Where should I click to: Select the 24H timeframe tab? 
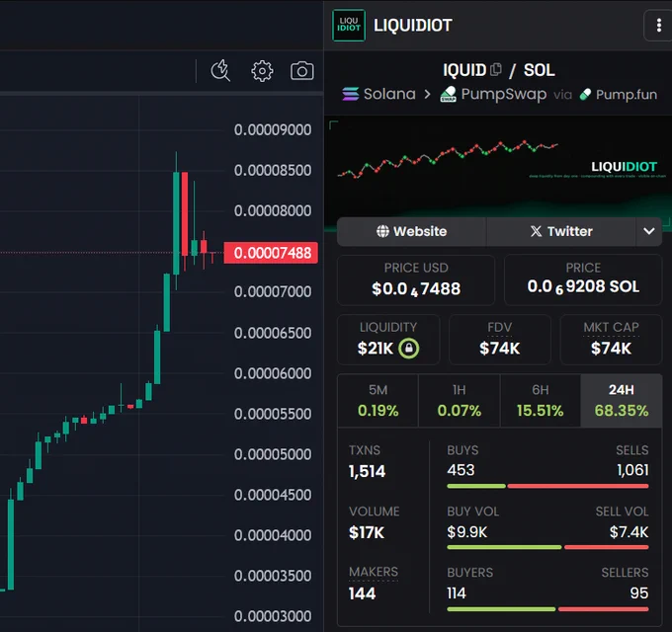(x=622, y=401)
